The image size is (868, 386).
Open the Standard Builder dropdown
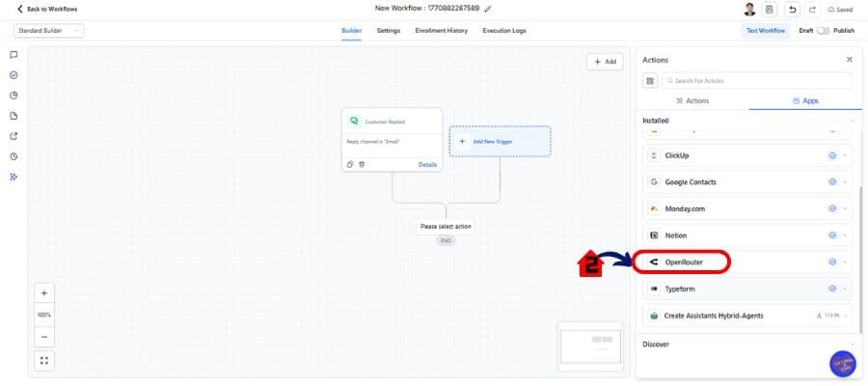49,31
